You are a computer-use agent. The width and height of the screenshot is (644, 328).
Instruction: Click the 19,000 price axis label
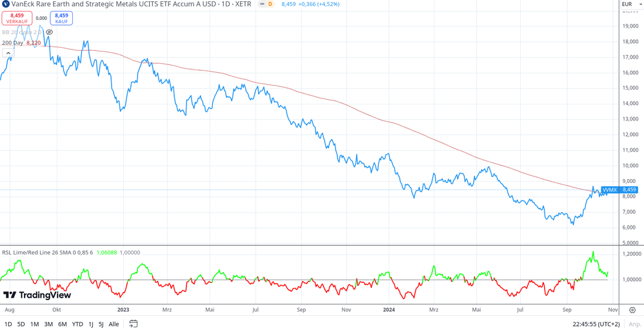pos(630,26)
